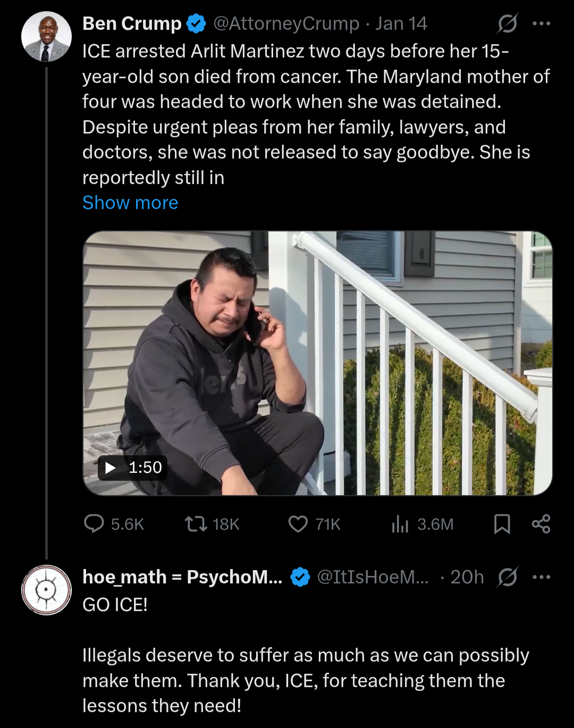Open the video thumbnail of man on phone
Screen dimensions: 574x728
317,363
